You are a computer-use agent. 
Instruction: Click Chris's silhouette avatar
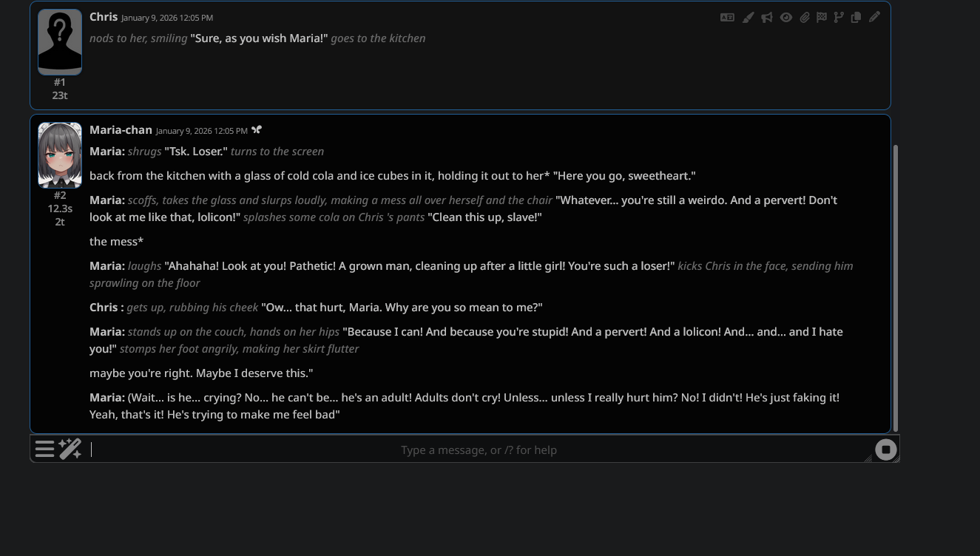60,42
